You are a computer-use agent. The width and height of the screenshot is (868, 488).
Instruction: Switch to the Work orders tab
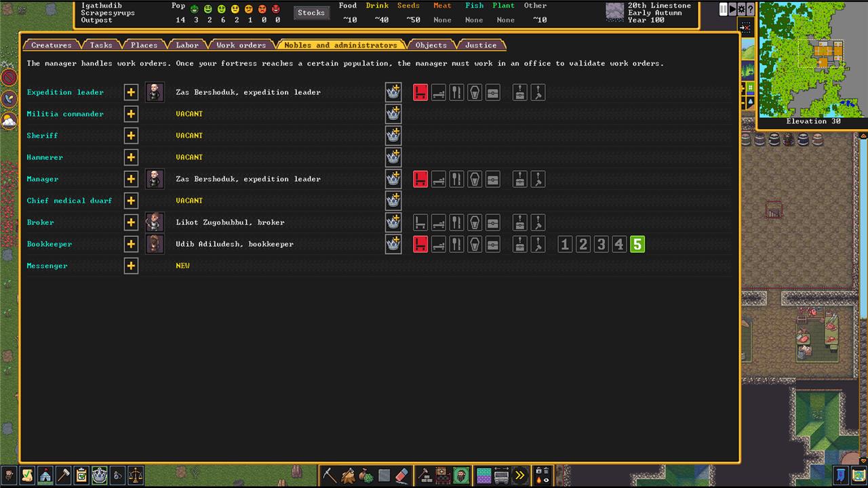[241, 45]
